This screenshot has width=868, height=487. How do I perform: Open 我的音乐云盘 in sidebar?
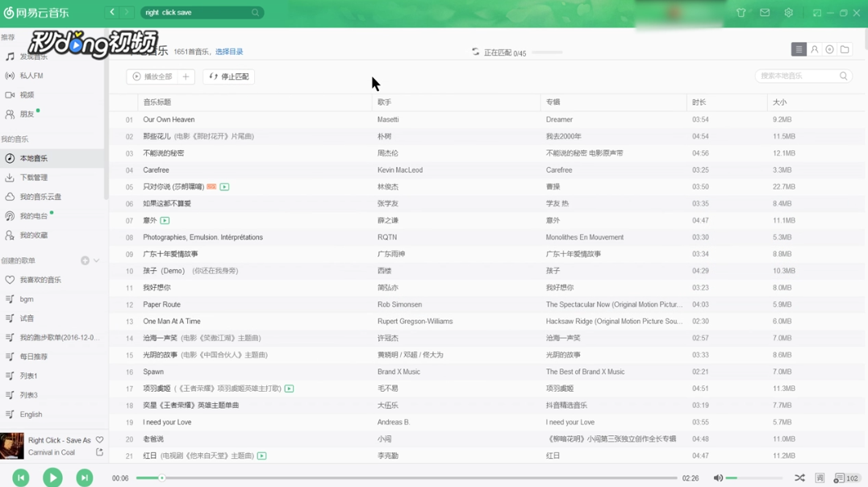coord(52,197)
